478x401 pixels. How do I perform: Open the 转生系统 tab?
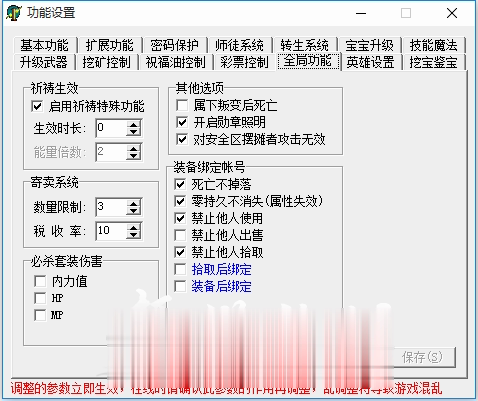point(304,45)
